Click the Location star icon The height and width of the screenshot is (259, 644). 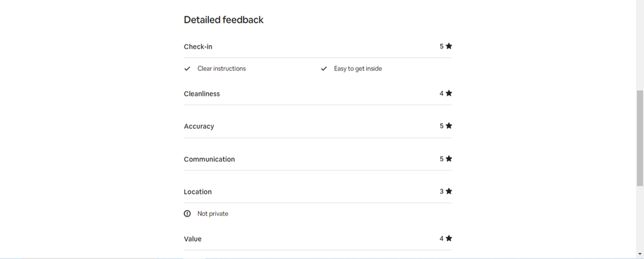coord(449,191)
